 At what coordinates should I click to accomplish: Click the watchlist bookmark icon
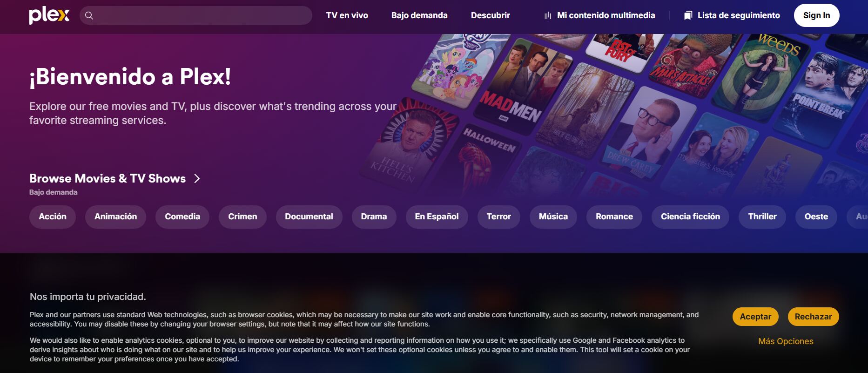(688, 15)
